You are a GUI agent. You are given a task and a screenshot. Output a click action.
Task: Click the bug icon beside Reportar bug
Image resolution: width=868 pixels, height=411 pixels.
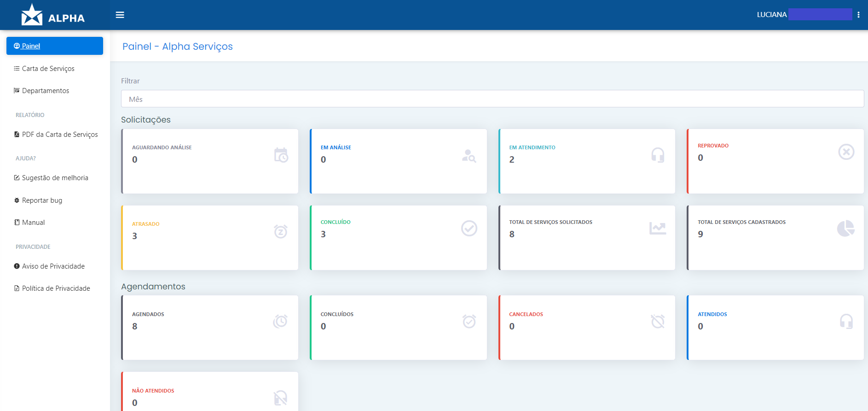click(x=17, y=200)
